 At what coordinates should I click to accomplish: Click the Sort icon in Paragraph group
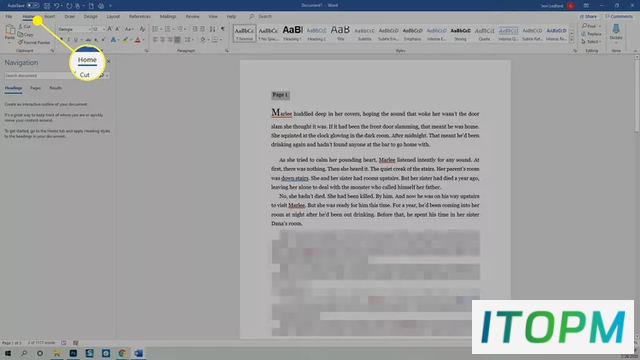(x=212, y=29)
